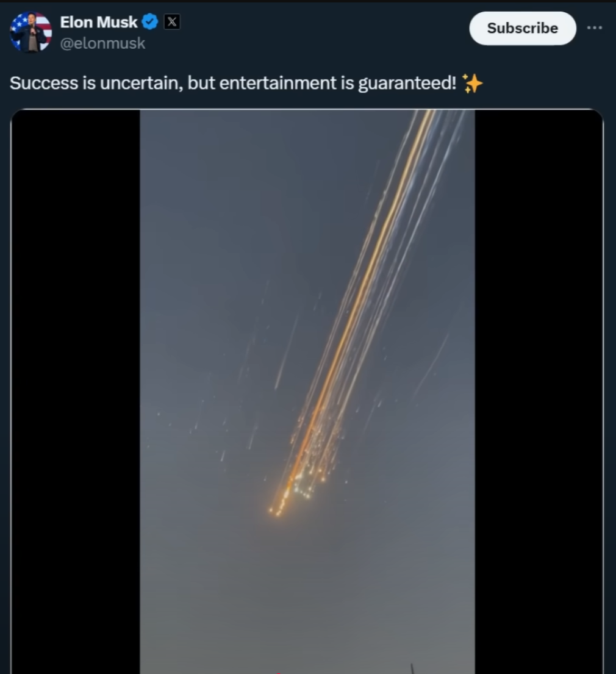Open the @elonmusk handle link
This screenshot has width=616, height=674.
coord(102,43)
